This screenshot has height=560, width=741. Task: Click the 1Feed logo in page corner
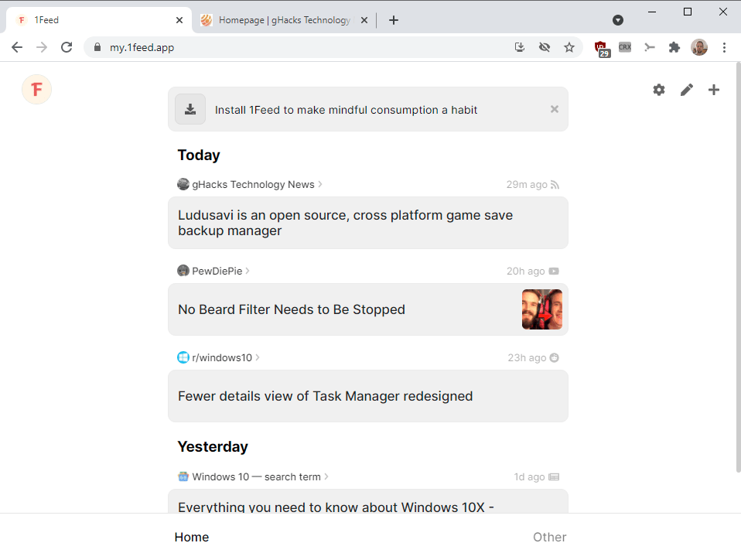[36, 90]
